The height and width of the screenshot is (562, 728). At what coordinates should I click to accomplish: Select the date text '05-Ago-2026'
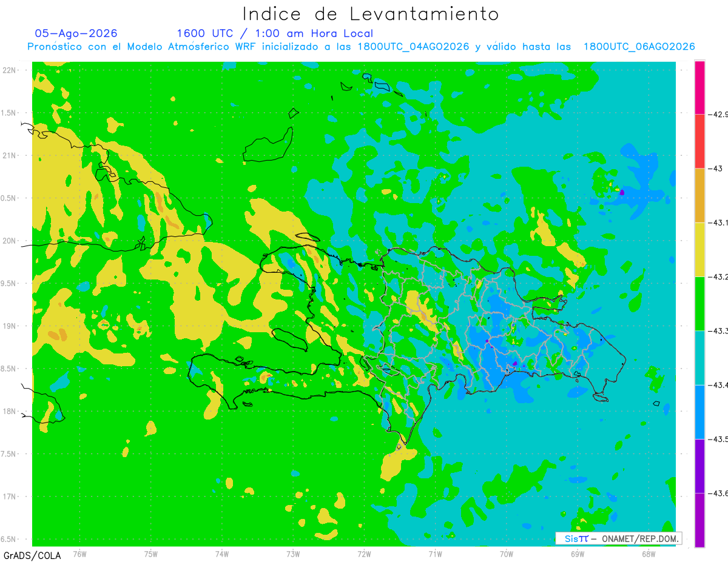click(x=76, y=33)
